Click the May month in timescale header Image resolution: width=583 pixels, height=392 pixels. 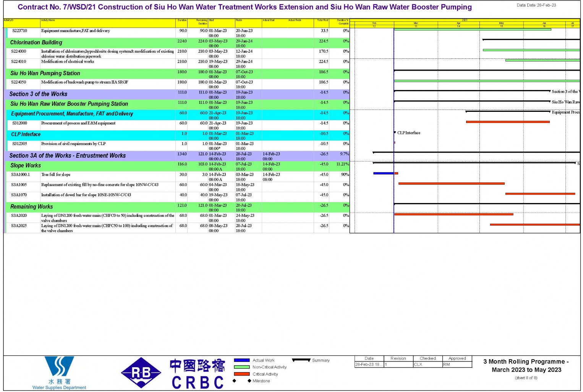pyautogui.click(x=501, y=25)
